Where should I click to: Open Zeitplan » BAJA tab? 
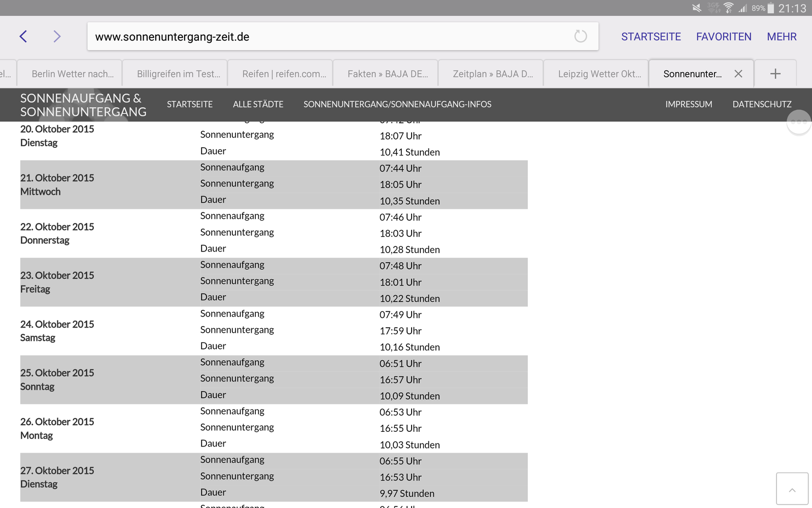(x=492, y=74)
